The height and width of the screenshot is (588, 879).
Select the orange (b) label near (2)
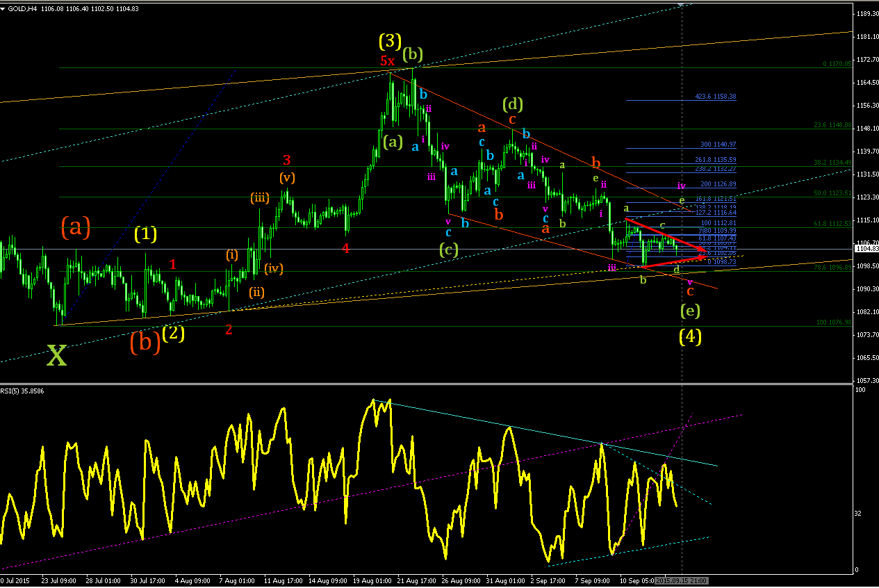coord(145,343)
